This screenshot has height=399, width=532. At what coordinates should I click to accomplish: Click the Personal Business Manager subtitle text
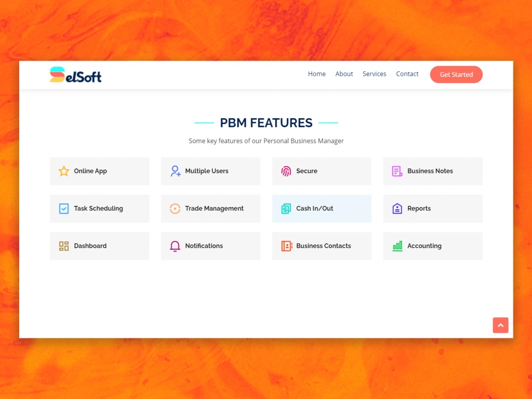266,141
